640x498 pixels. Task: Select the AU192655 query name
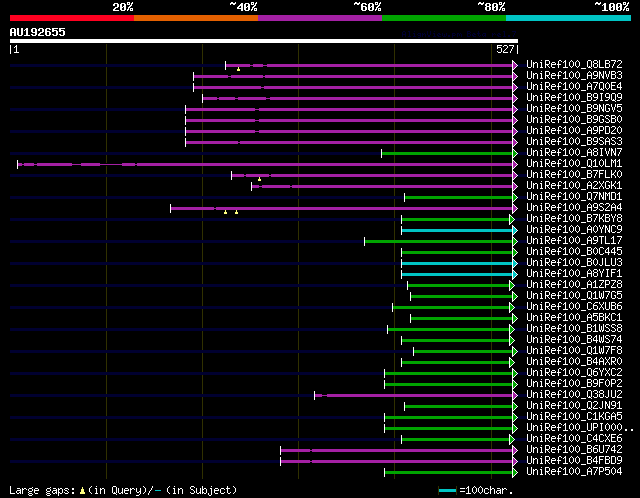(x=38, y=32)
